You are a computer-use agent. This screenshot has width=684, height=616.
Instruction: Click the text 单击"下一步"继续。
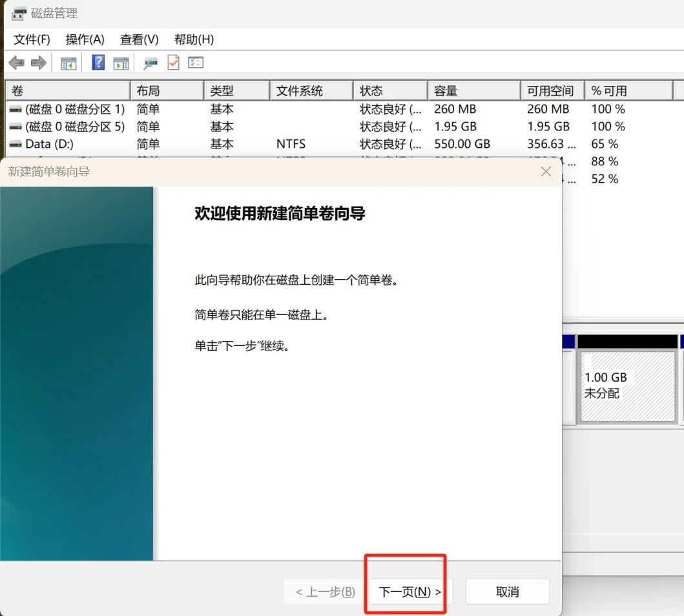[x=242, y=345]
